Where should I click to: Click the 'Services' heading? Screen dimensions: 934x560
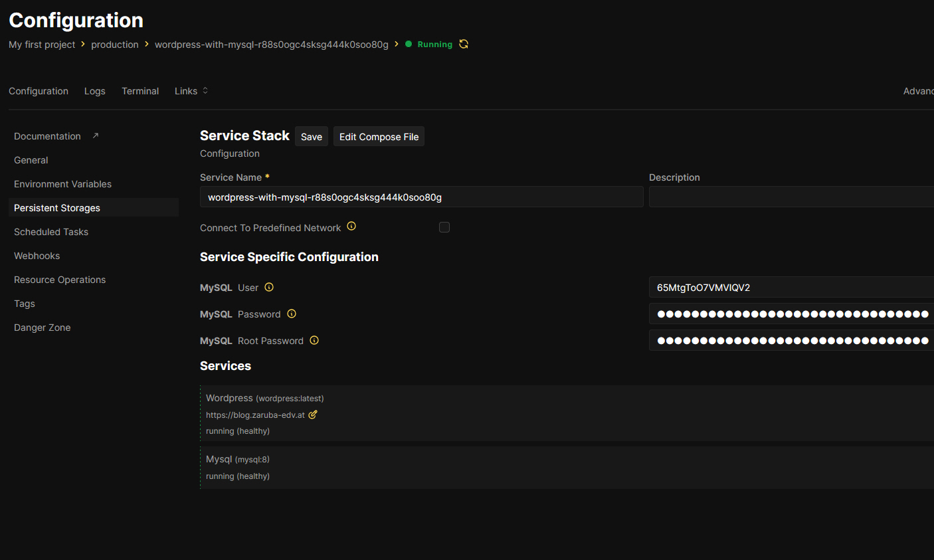225,366
